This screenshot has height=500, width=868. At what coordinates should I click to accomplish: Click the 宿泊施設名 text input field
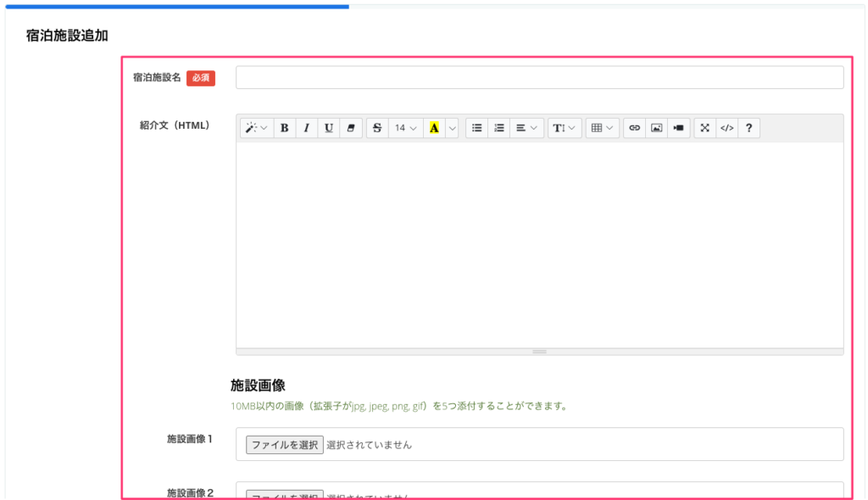(539, 78)
